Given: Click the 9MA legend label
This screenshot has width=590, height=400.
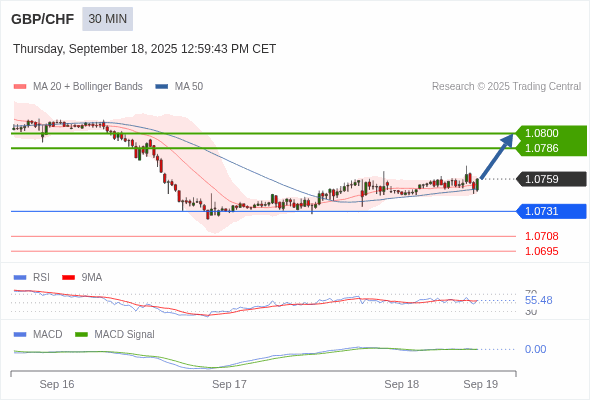Looking at the screenshot, I should pyautogui.click(x=92, y=278).
